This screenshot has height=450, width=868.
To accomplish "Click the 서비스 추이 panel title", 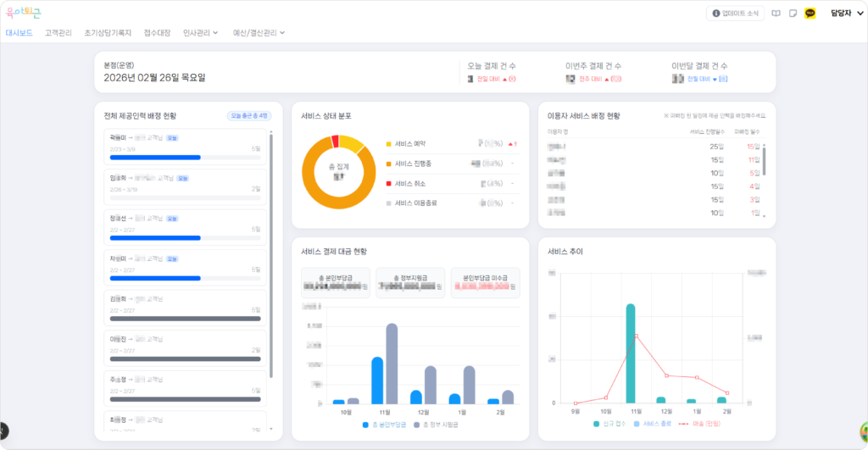I will [565, 252].
